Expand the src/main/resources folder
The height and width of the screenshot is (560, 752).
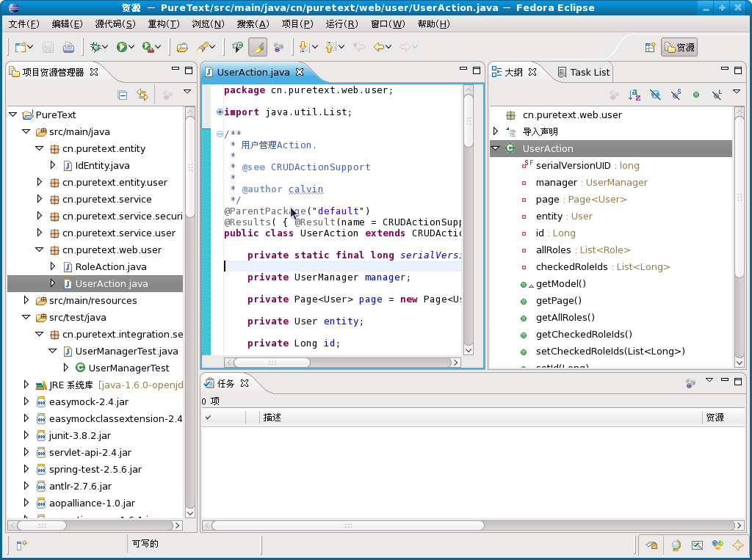click(x=26, y=300)
